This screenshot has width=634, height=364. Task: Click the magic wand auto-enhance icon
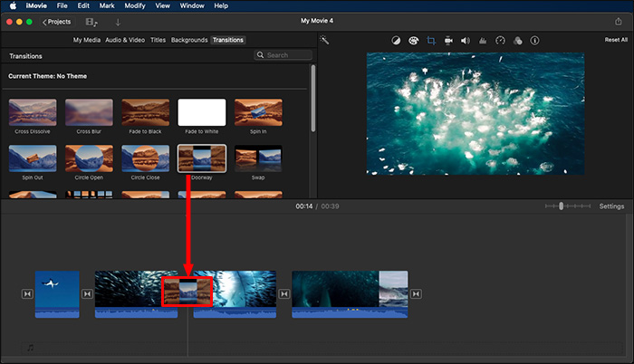pos(325,41)
